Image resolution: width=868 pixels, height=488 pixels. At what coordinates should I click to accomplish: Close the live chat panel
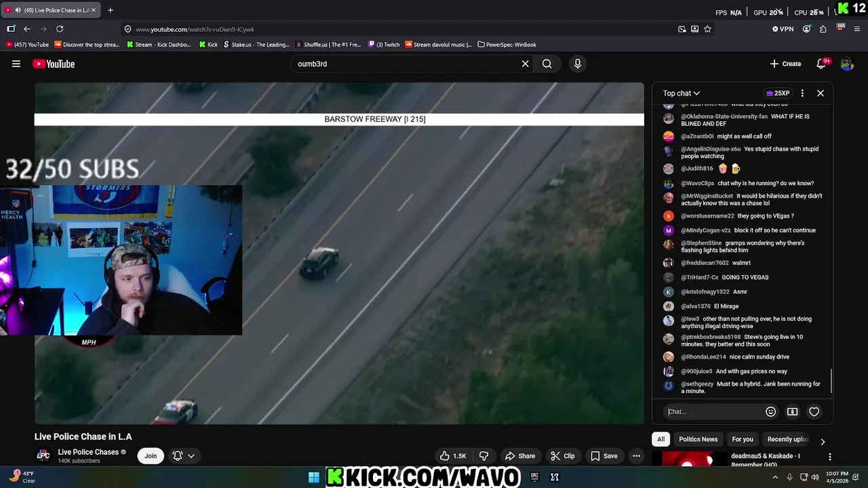coord(821,94)
